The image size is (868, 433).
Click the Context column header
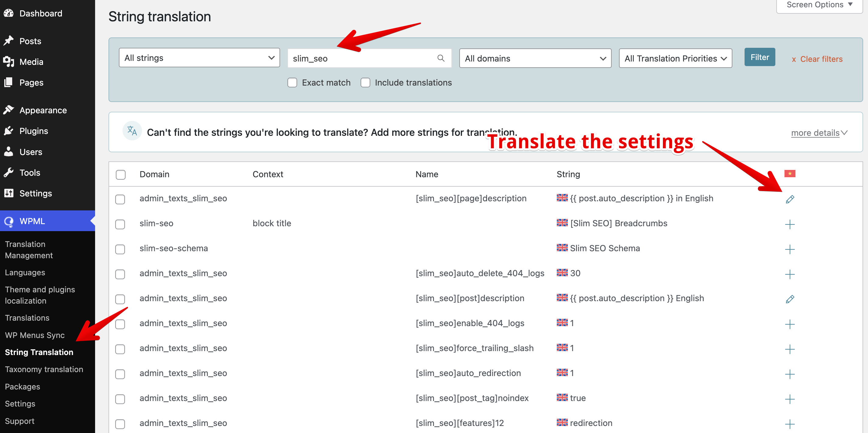pyautogui.click(x=268, y=174)
